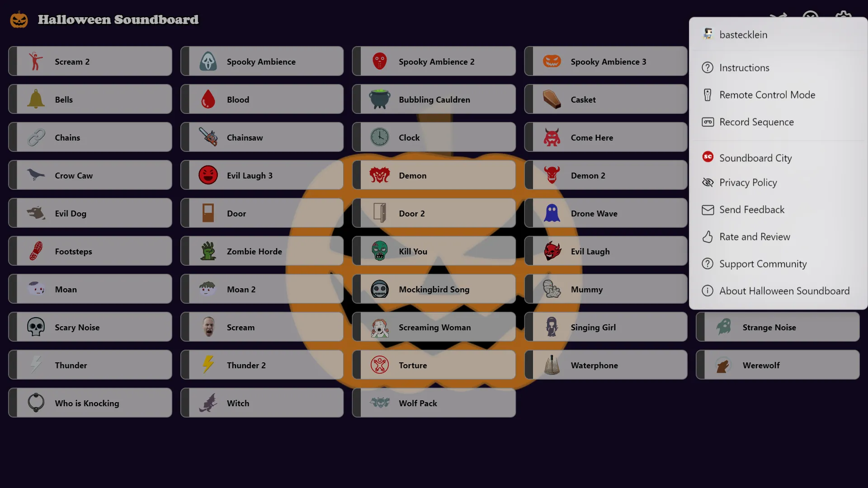Click Support Community menu option
Viewport: 868px width, 488px height.
pyautogui.click(x=763, y=263)
